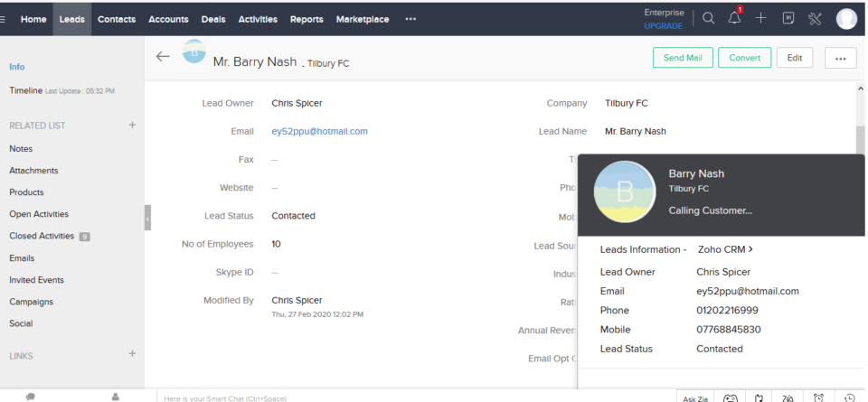Add a related list with plus icon

coord(132,125)
